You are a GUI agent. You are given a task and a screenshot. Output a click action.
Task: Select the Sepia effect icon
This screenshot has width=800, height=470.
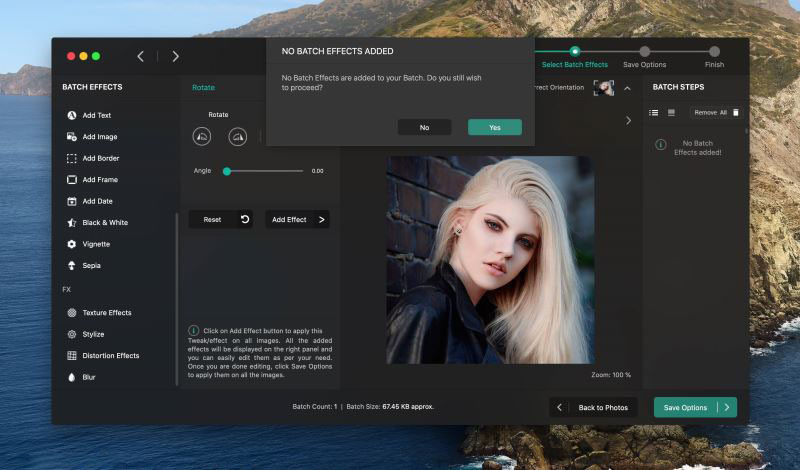pos(72,265)
